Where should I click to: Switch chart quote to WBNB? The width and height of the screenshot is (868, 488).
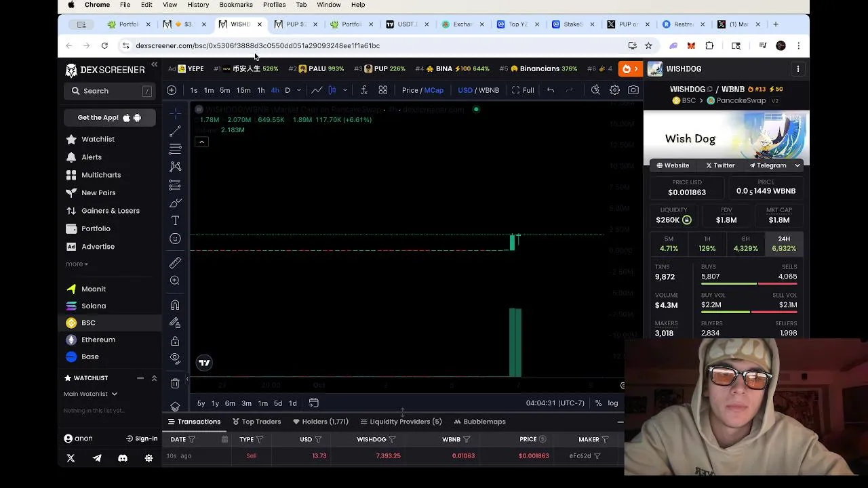(489, 90)
